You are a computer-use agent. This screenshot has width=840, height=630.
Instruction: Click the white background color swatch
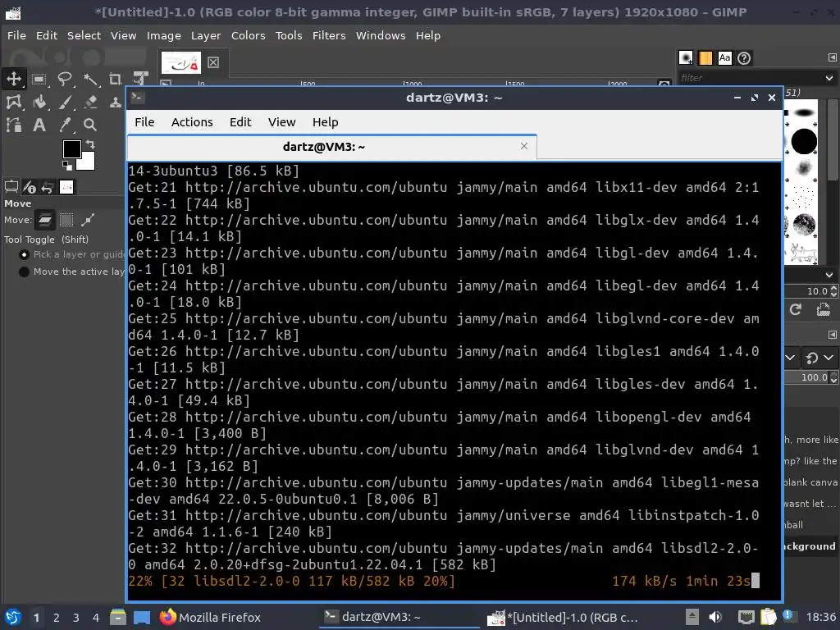point(87,162)
